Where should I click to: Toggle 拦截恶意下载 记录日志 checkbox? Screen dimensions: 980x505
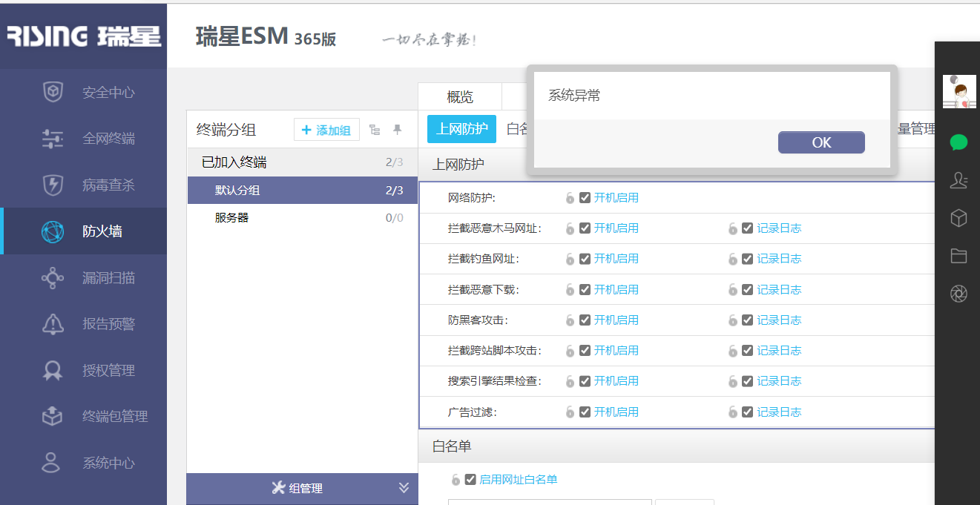[748, 290]
